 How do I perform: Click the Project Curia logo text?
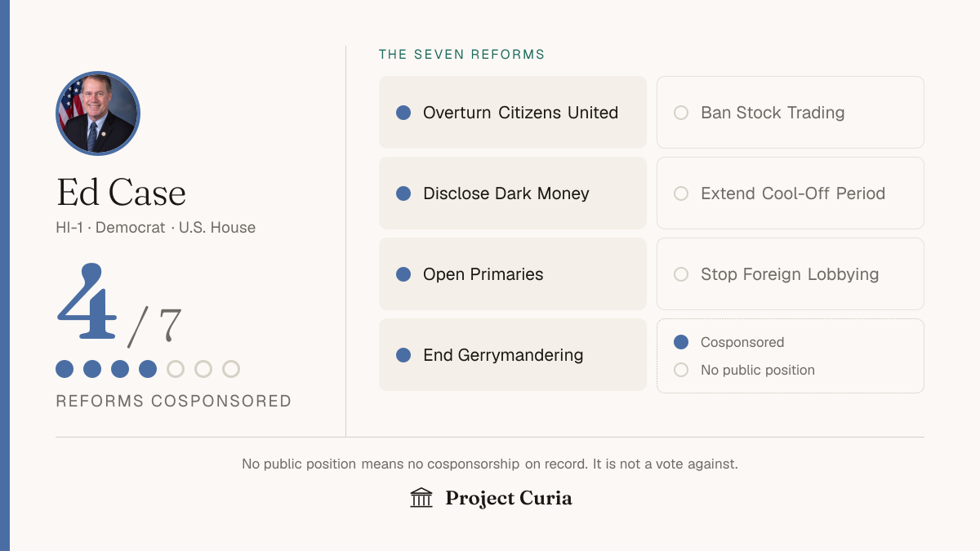(509, 498)
